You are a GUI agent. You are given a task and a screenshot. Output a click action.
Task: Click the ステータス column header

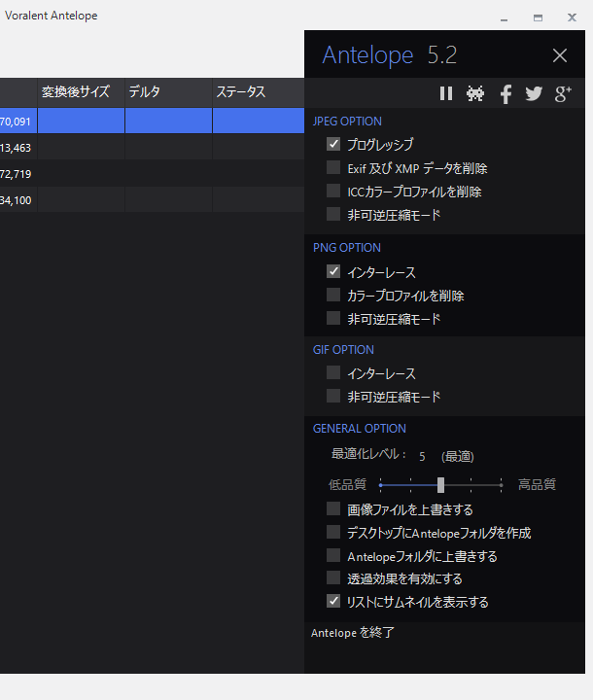click(258, 92)
